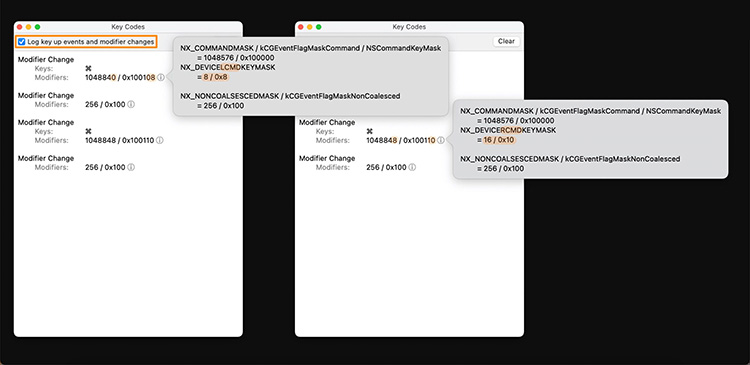This screenshot has width=750, height=365.
Task: Click info icon of last 256 / 0x100 entry, left window
Action: [131, 167]
